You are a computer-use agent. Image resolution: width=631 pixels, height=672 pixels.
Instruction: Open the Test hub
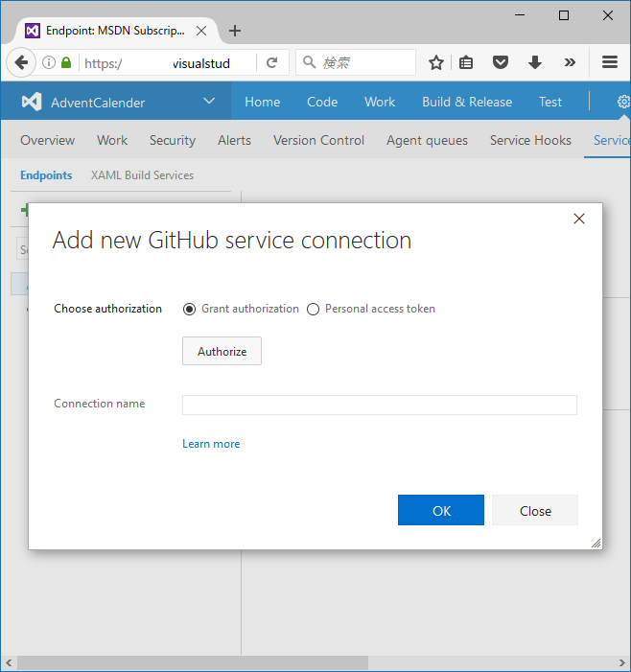pos(550,102)
